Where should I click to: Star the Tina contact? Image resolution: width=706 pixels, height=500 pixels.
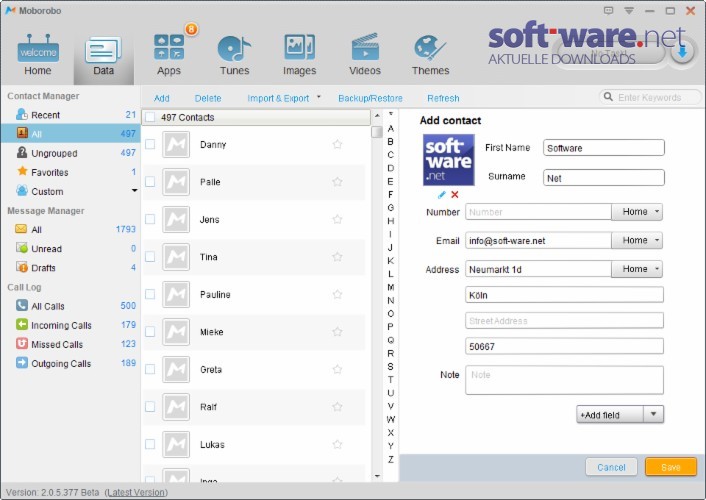pyautogui.click(x=337, y=257)
